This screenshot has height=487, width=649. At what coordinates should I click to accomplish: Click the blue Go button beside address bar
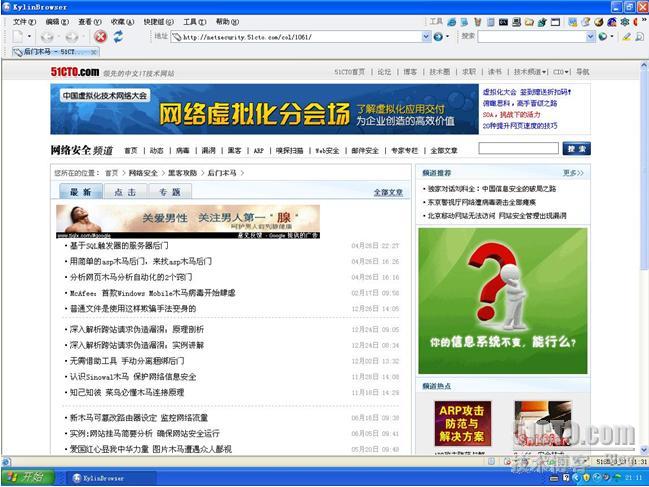pyautogui.click(x=438, y=37)
